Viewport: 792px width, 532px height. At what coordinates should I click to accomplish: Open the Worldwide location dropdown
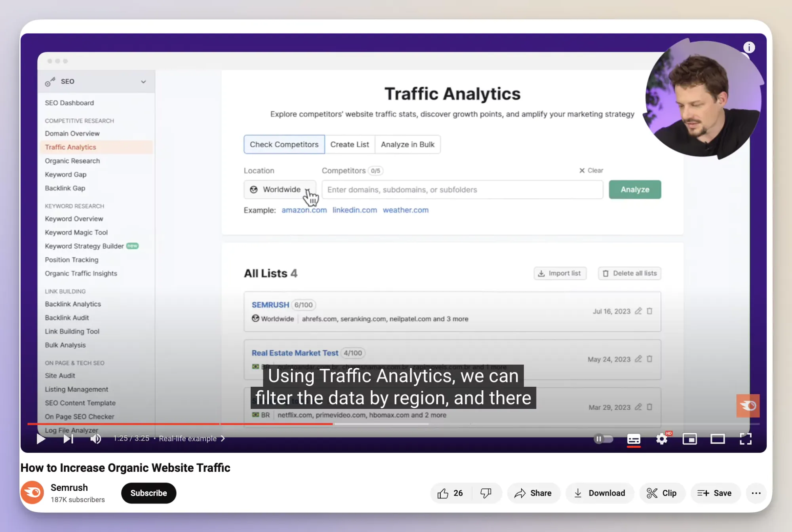280,190
